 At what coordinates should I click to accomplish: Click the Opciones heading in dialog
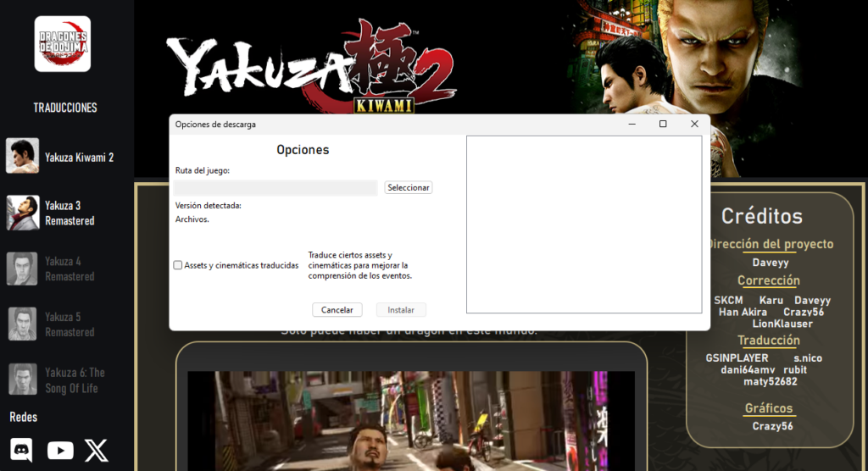point(303,149)
